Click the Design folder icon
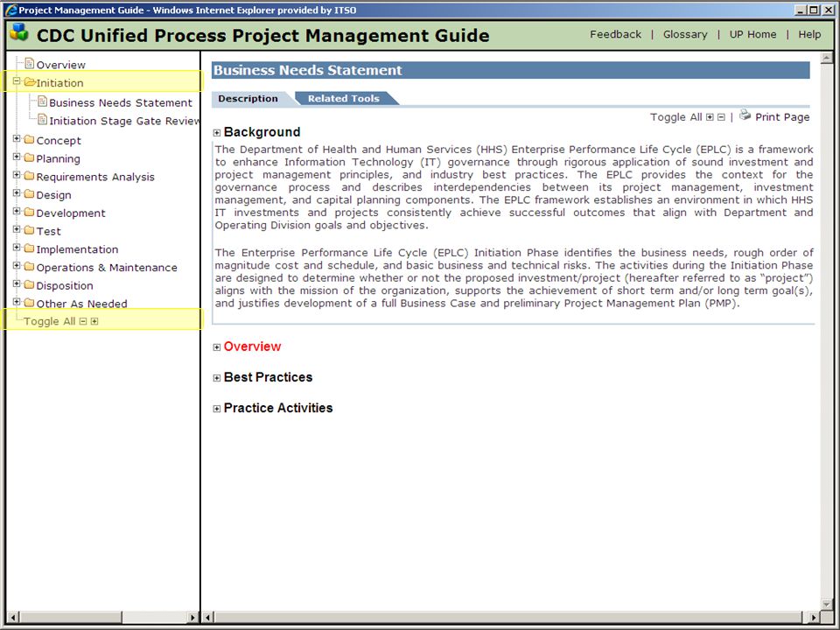840x630 pixels. [30, 194]
